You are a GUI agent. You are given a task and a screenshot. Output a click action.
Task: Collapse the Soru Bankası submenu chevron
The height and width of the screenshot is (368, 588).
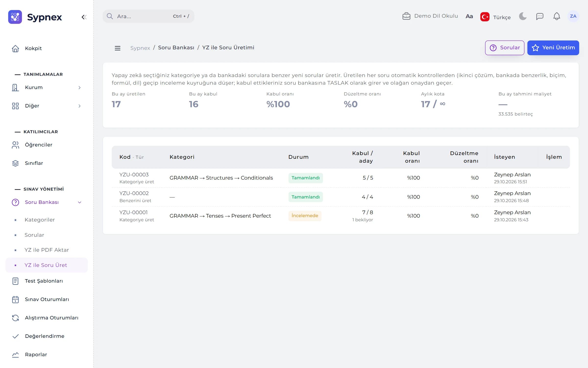[79, 202]
